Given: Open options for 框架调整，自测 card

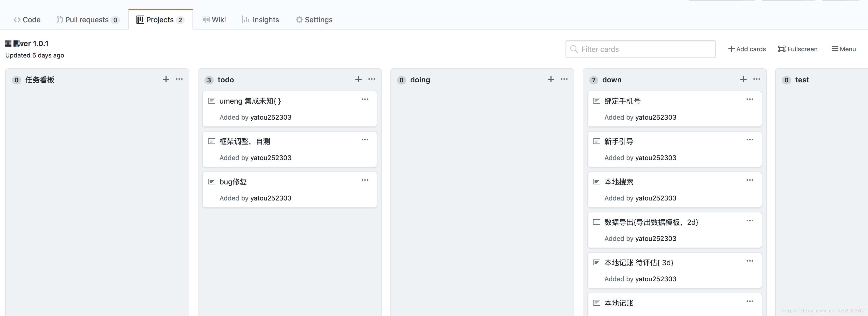Looking at the screenshot, I should (x=365, y=140).
